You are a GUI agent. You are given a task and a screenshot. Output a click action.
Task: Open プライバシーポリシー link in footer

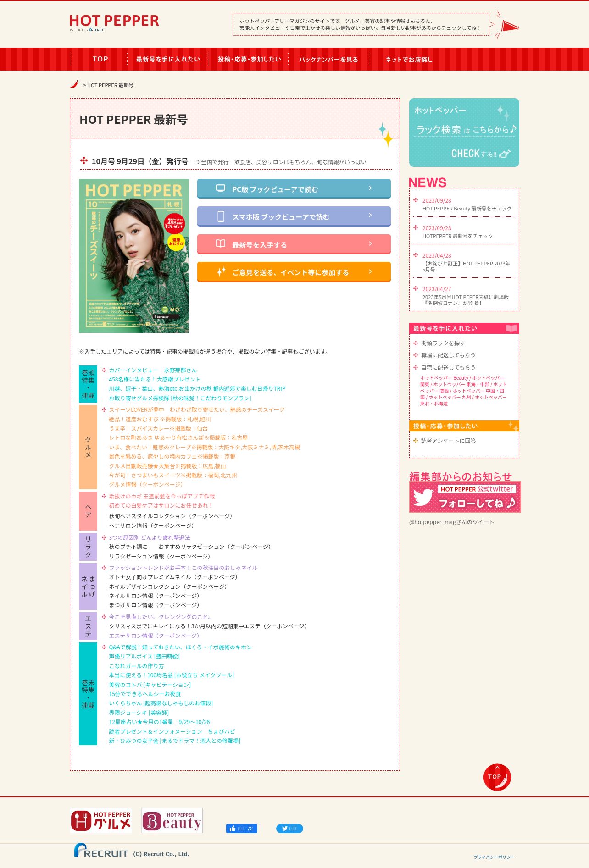tap(494, 857)
